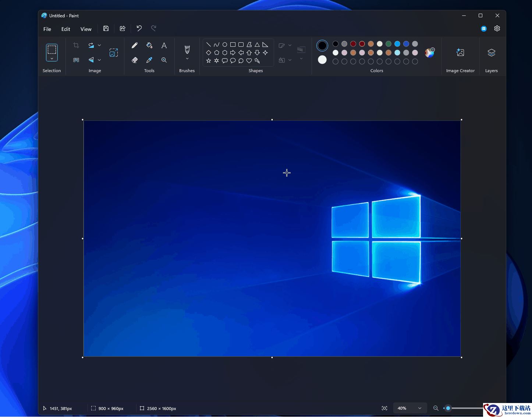The image size is (532, 417).
Task: Expand the Brushes type dropdown
Action: [187, 59]
